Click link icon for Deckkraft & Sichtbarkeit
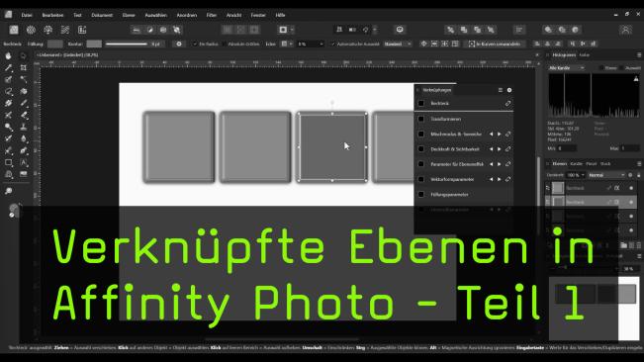This screenshot has width=644, height=362. [x=508, y=149]
